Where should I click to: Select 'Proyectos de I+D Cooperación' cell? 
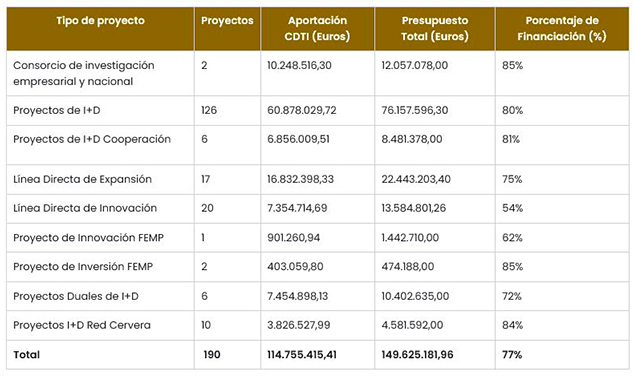(x=92, y=139)
